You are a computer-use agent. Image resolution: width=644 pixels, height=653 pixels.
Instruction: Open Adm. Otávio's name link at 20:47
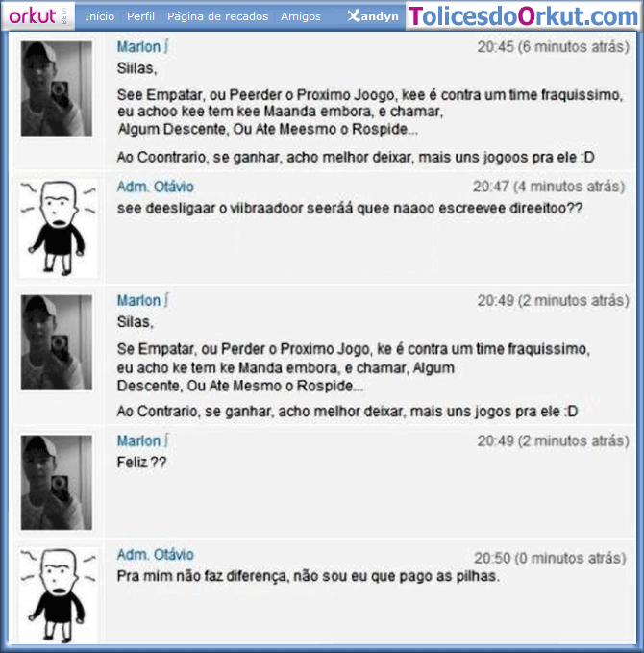click(x=156, y=187)
